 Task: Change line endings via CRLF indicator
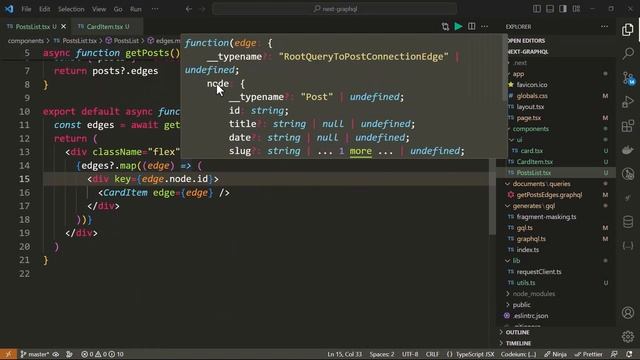click(x=432, y=354)
